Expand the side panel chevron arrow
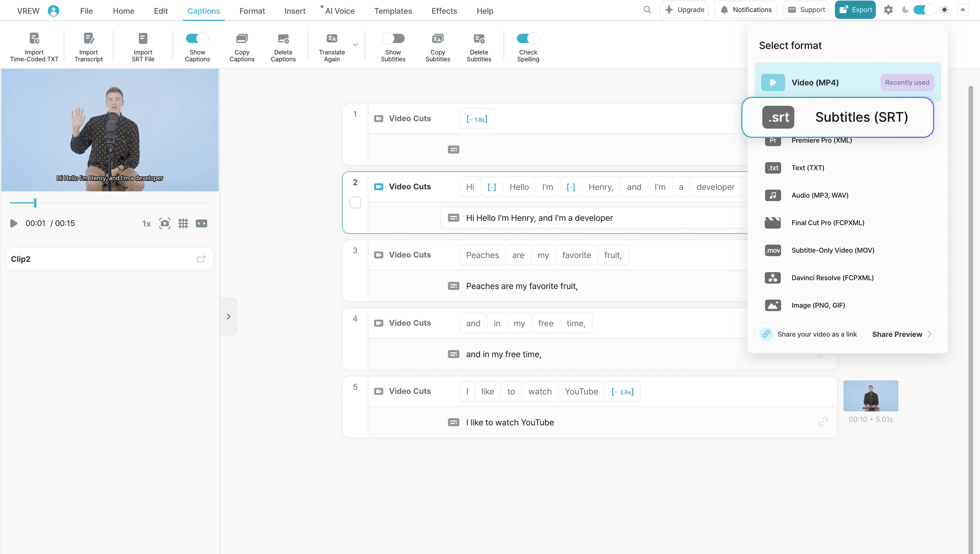This screenshot has width=980, height=554. point(228,316)
